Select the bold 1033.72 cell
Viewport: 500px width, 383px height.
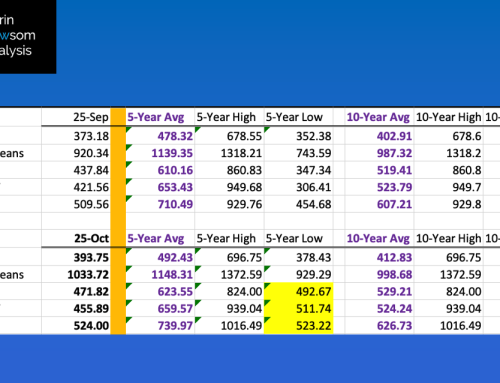[76, 274]
